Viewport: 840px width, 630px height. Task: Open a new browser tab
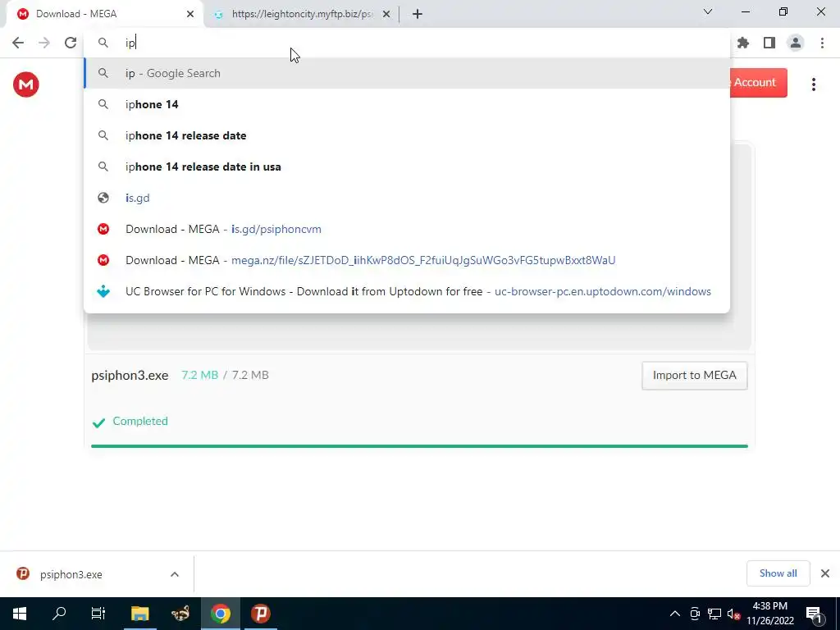click(418, 14)
